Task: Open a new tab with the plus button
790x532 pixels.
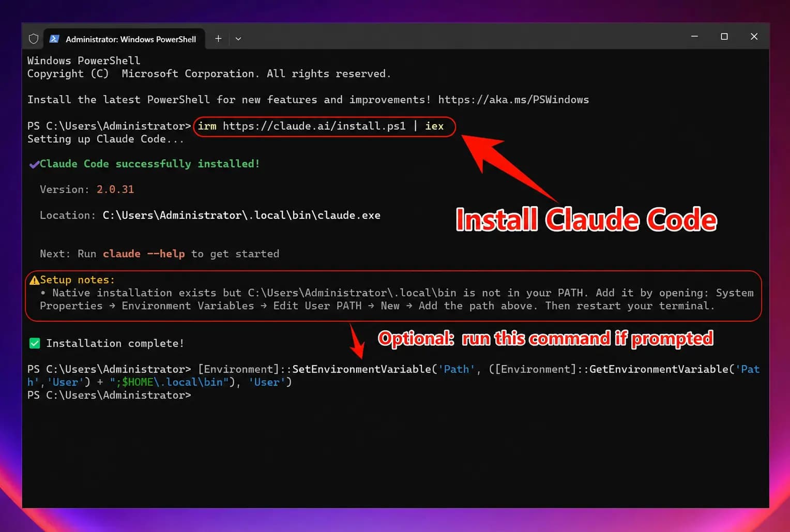Action: click(x=218, y=39)
